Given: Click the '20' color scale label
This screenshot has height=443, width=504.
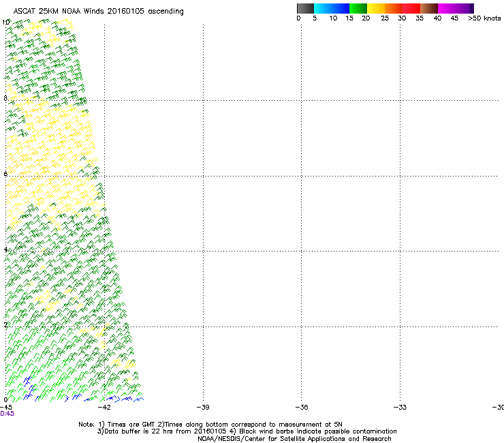Looking at the screenshot, I should (366, 18).
